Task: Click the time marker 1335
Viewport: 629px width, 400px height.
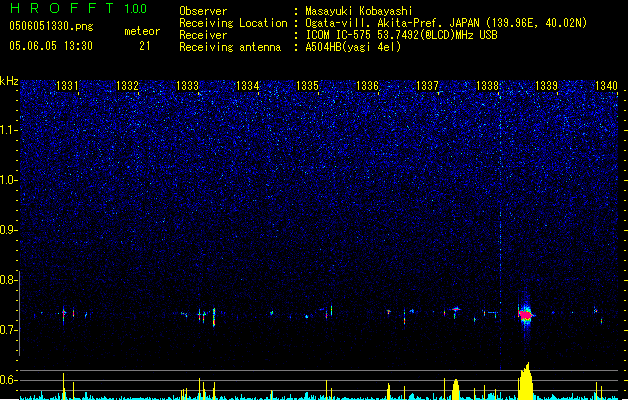Action: 307,86
